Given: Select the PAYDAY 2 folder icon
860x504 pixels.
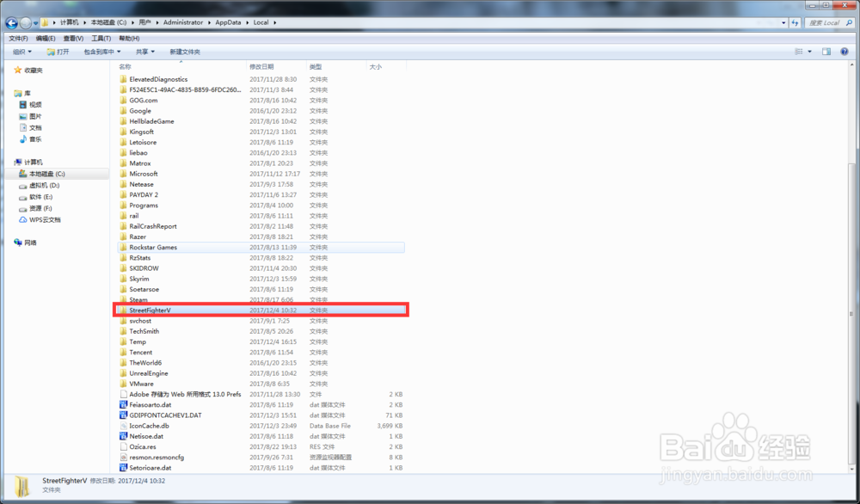Looking at the screenshot, I should pyautogui.click(x=123, y=194).
